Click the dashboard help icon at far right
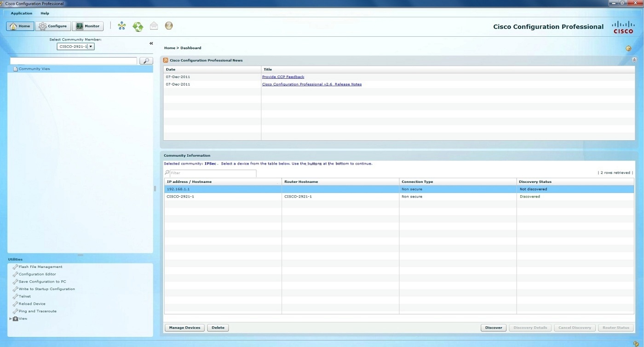Viewport: 644px width, 347px height. point(628,48)
